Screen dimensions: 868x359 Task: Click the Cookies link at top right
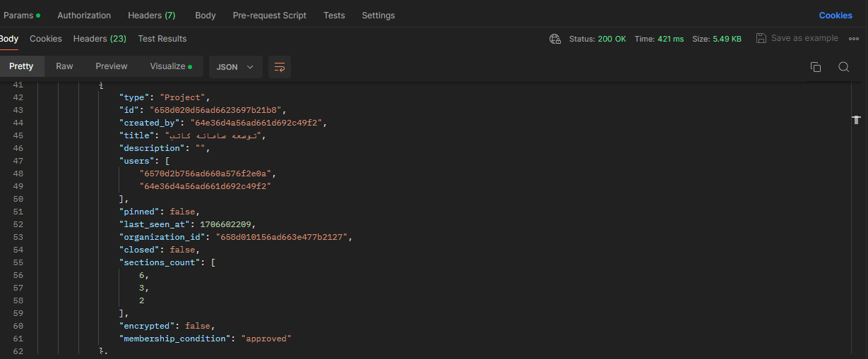click(835, 16)
